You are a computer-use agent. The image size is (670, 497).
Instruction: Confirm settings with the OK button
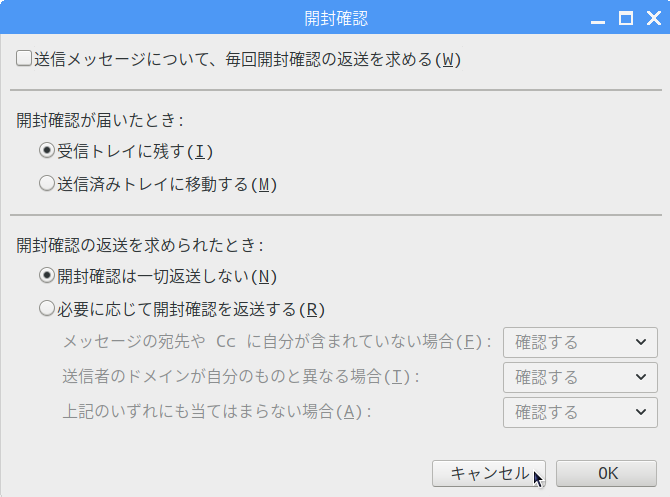click(x=606, y=473)
